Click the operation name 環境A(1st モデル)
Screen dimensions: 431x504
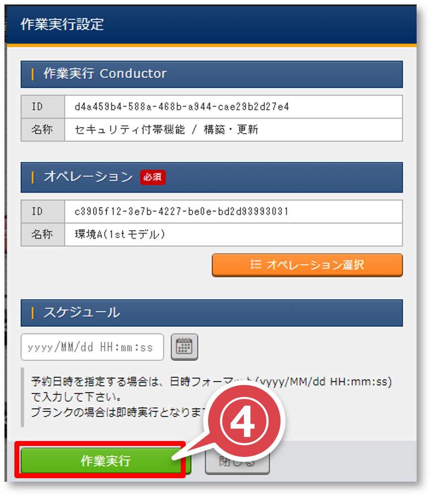coord(120,235)
